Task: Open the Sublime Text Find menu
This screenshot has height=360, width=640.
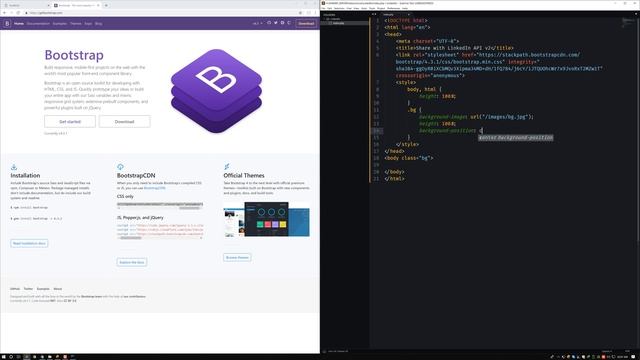Action: pyautogui.click(x=349, y=8)
